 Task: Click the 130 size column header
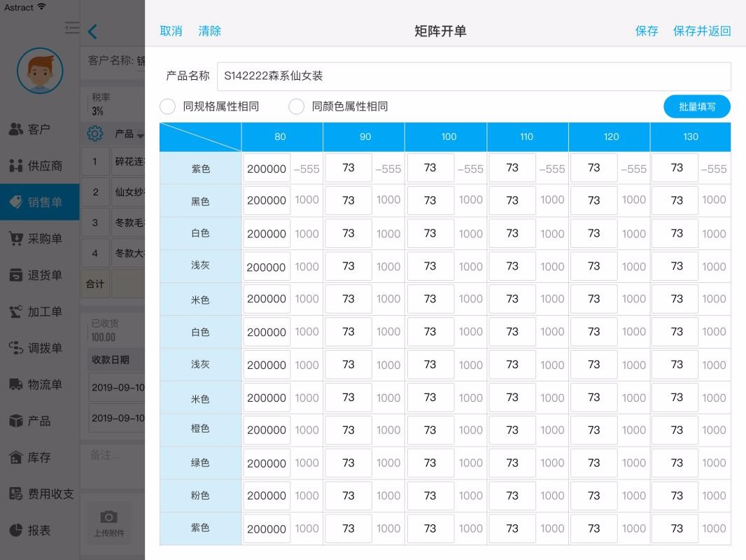coord(691,137)
